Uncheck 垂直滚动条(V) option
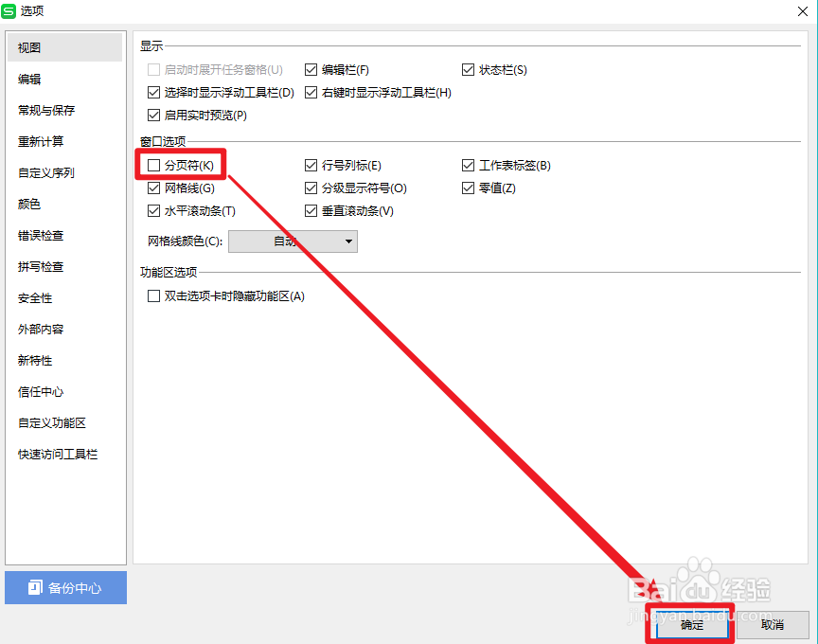 [311, 210]
